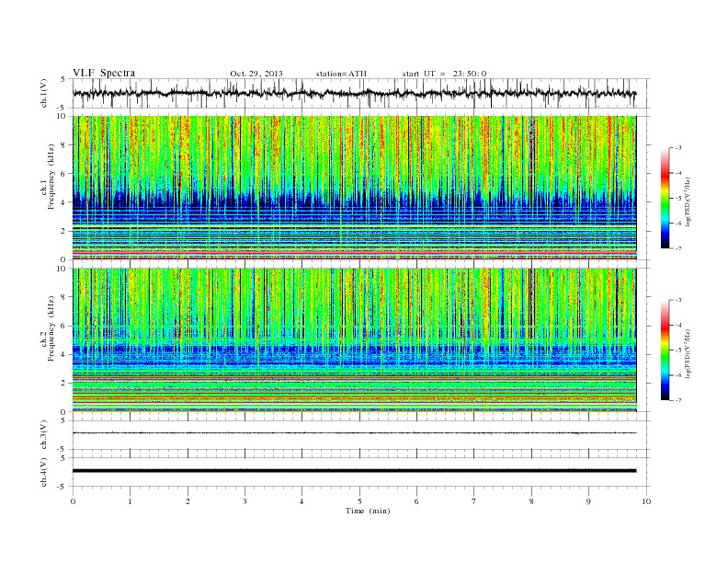Click time axis tick label '2'
The image size is (728, 563).
point(188,501)
